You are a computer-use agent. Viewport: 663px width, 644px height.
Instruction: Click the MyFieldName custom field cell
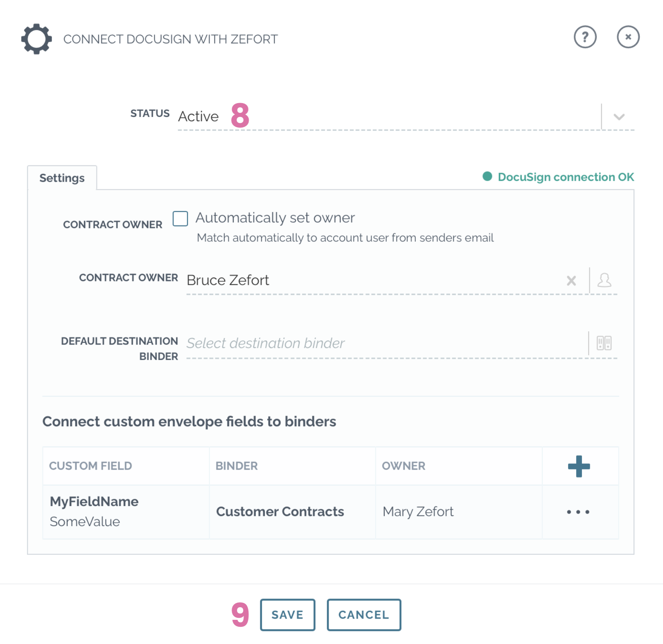pyautogui.click(x=126, y=512)
